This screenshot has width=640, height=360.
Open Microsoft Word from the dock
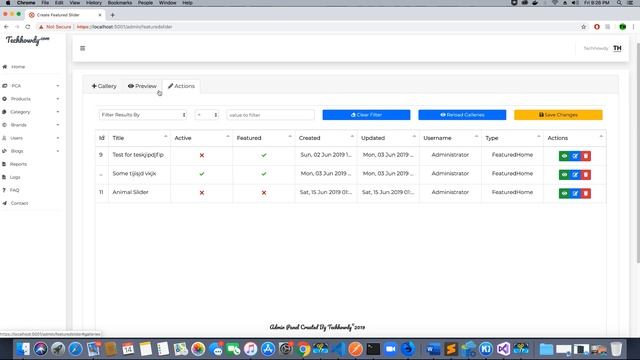coord(433,349)
